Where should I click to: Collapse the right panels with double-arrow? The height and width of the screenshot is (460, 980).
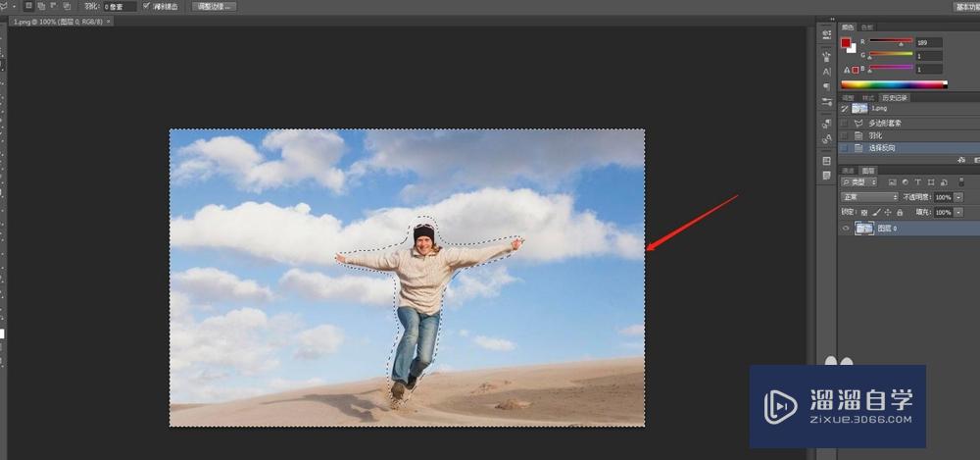click(x=832, y=19)
